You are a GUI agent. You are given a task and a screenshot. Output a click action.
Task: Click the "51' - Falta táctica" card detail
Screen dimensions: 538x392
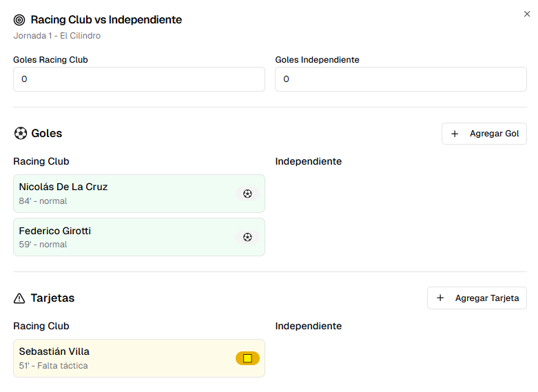tap(53, 366)
